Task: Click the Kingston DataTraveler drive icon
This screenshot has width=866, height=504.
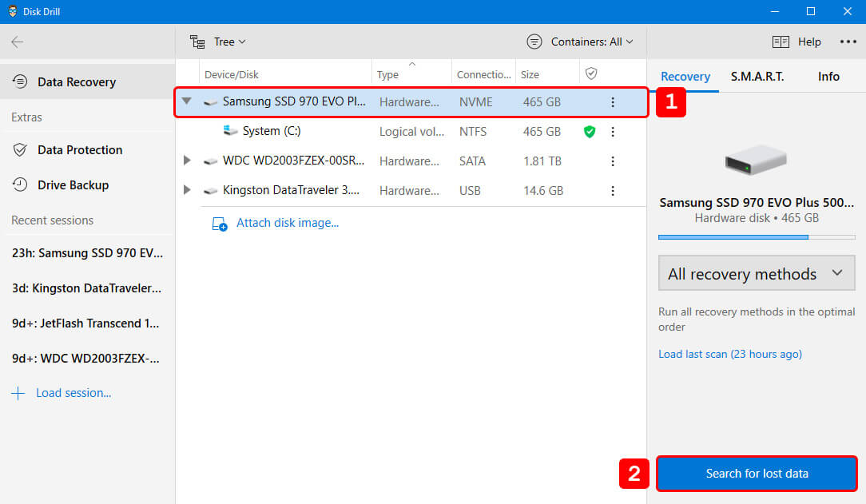Action: coord(210,190)
